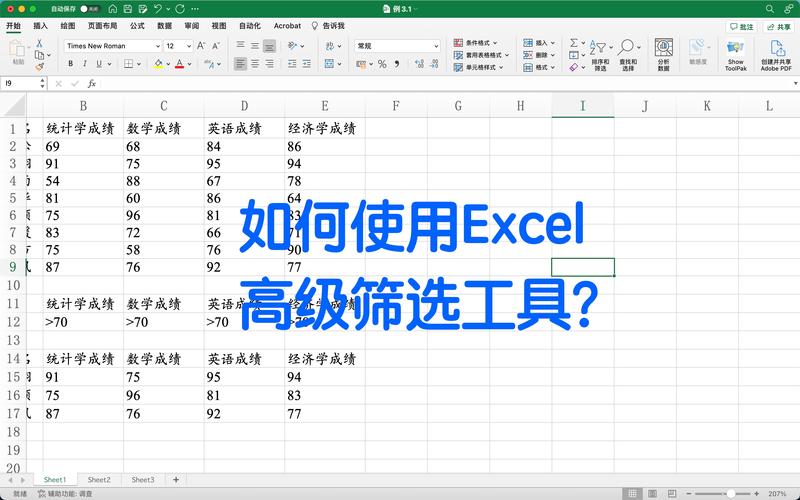800x500 pixels.
Task: Toggle align right
Action: point(269,64)
